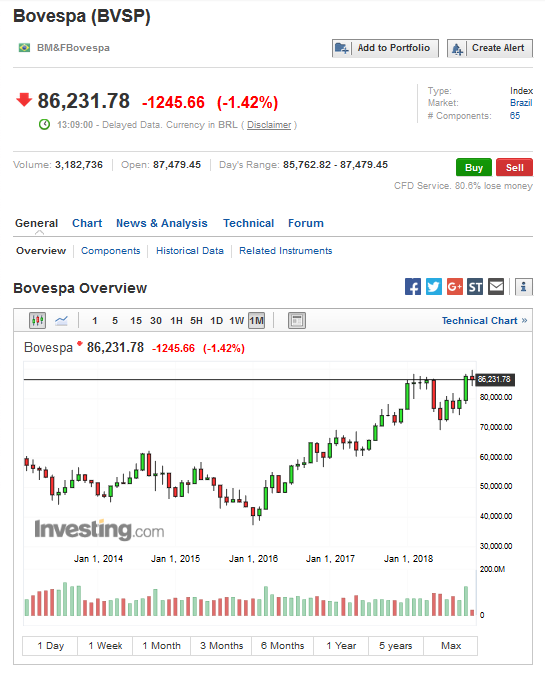Go to the Forum tab
The height and width of the screenshot is (678, 545).
(x=306, y=223)
